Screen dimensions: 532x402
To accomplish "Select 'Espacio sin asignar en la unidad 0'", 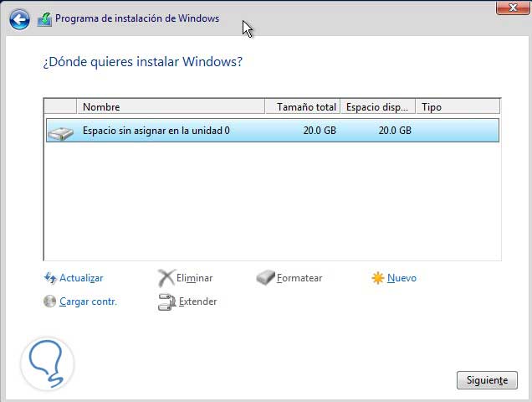I will (273, 131).
